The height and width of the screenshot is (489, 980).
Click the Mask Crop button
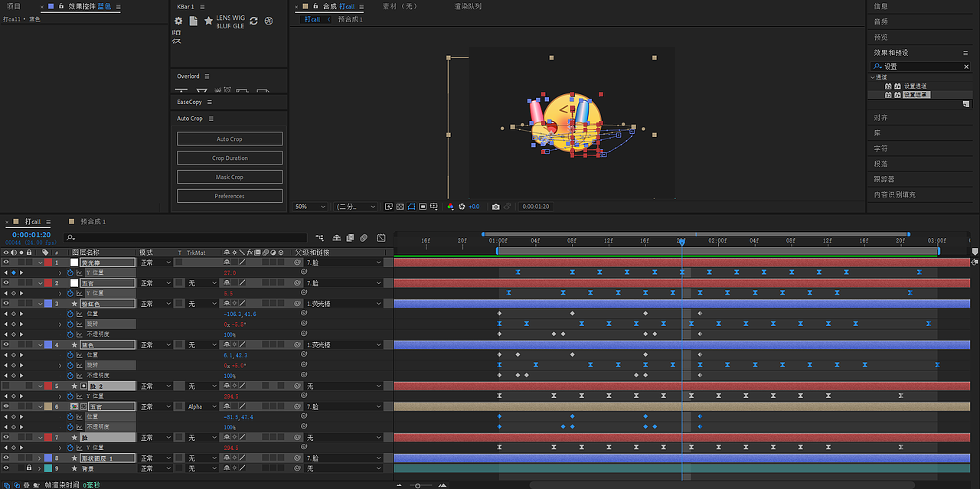coord(230,177)
